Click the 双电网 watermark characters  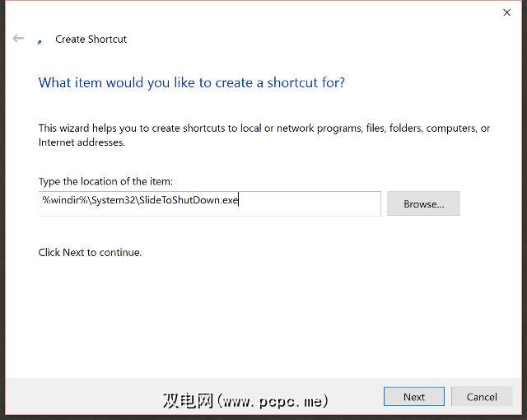coord(186,401)
